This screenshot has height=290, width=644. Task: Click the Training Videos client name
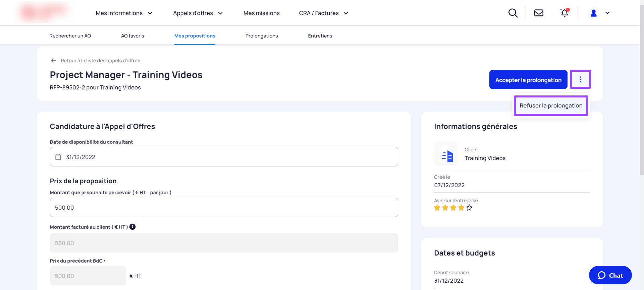pos(485,158)
